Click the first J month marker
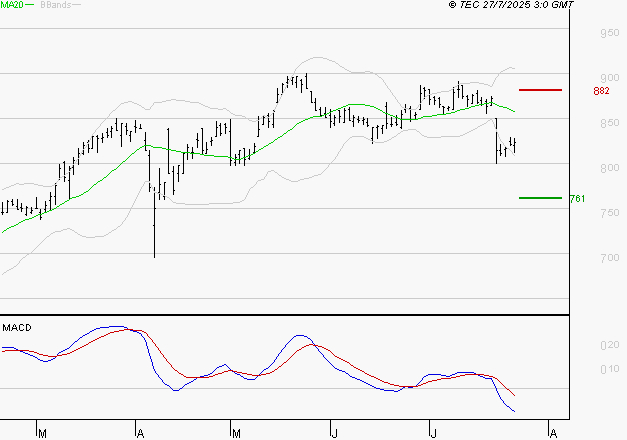 [332, 433]
